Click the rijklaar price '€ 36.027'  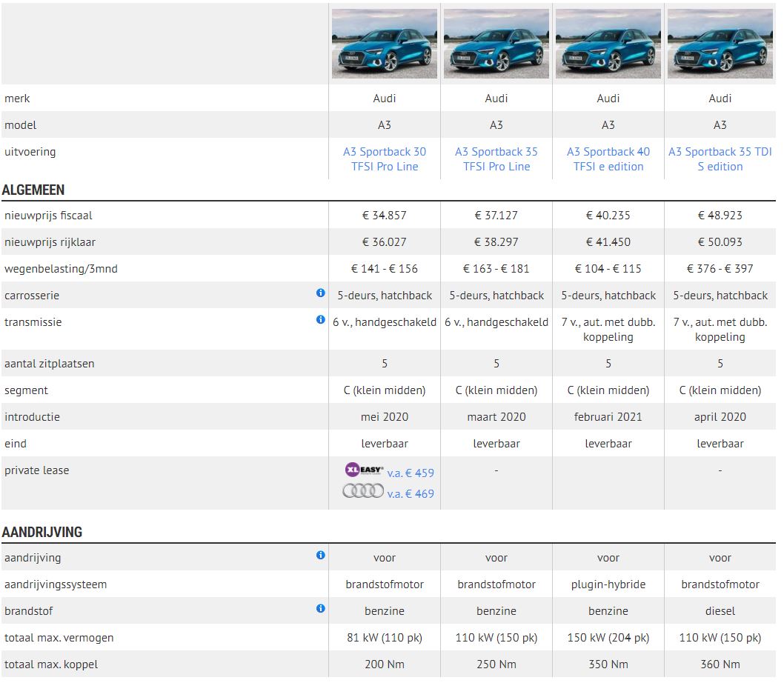click(385, 242)
